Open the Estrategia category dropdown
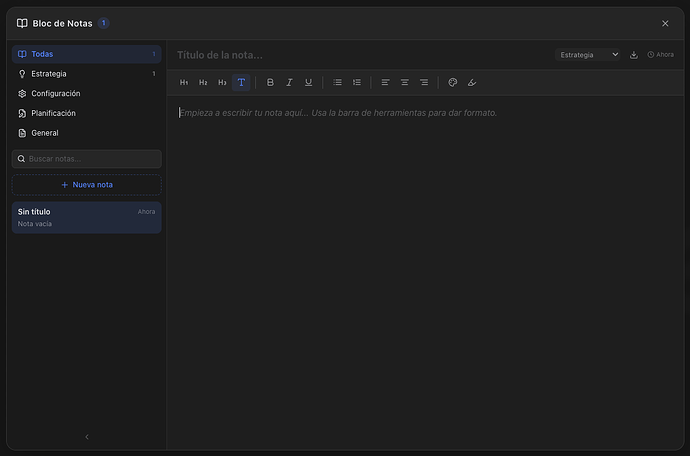690x456 pixels. (588, 55)
